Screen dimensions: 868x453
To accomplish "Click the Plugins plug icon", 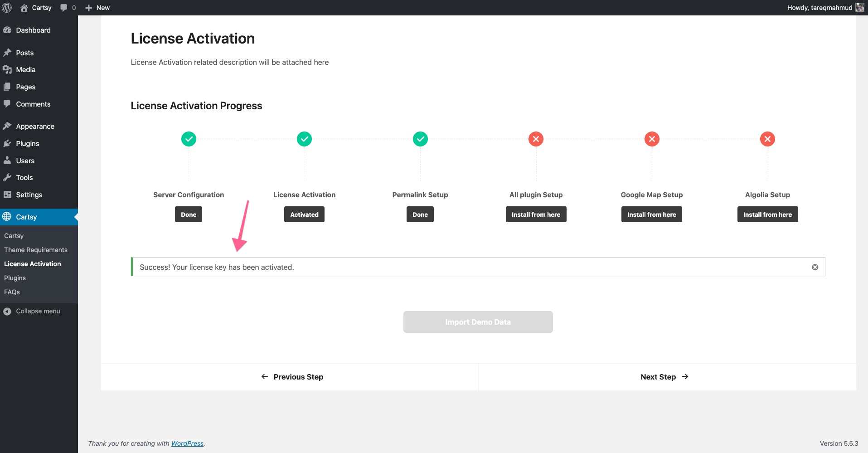I will [x=7, y=143].
